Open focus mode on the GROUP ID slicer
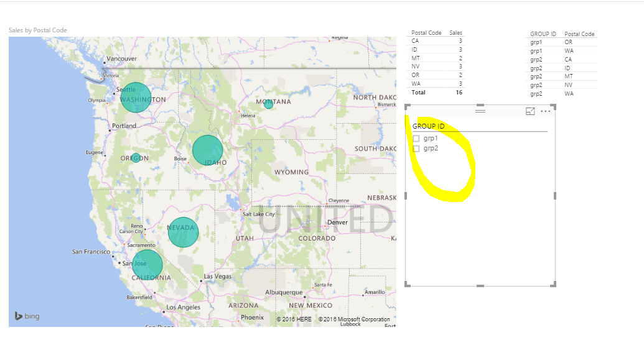Image resolution: width=644 pixels, height=340 pixels. pyautogui.click(x=530, y=111)
